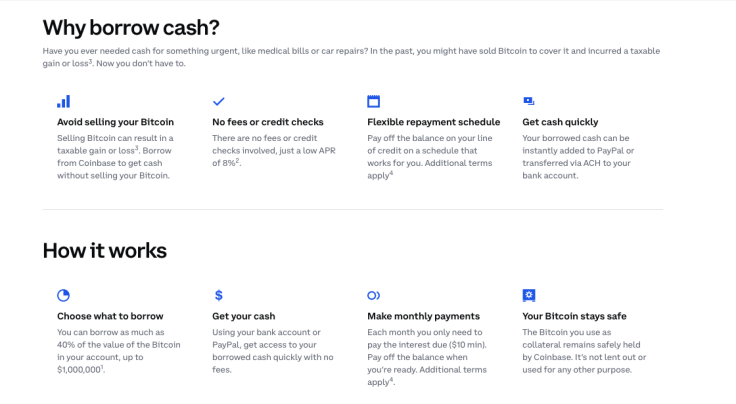Click the 'Choose what to borrow' title
Viewport: 736px width, 404px height.
coord(110,316)
